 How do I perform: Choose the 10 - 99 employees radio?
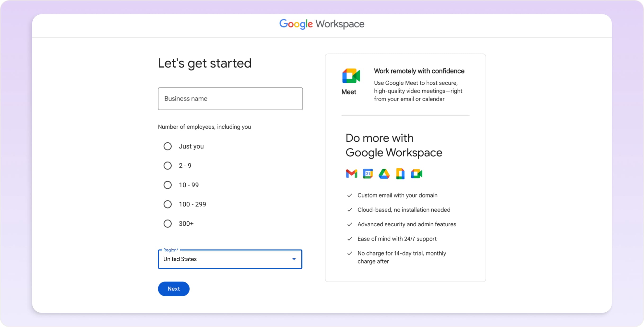click(167, 185)
